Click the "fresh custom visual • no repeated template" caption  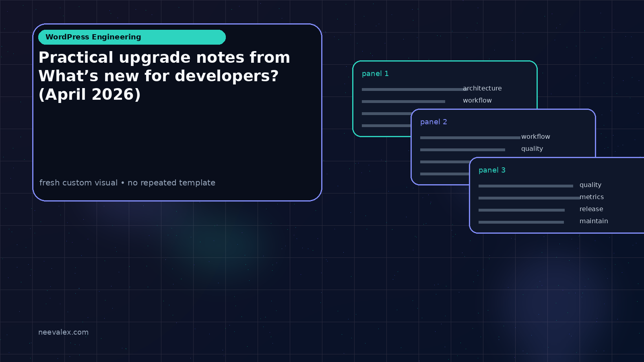click(127, 183)
